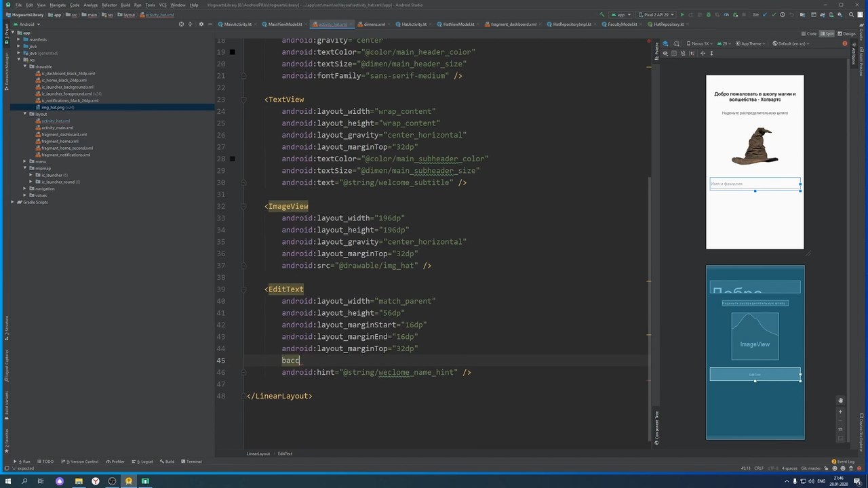The height and width of the screenshot is (488, 868).
Task: Open the Event Log
Action: [x=844, y=462]
